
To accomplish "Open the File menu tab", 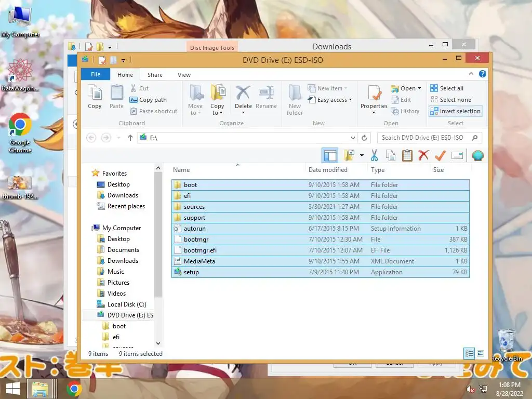I will pyautogui.click(x=96, y=74).
